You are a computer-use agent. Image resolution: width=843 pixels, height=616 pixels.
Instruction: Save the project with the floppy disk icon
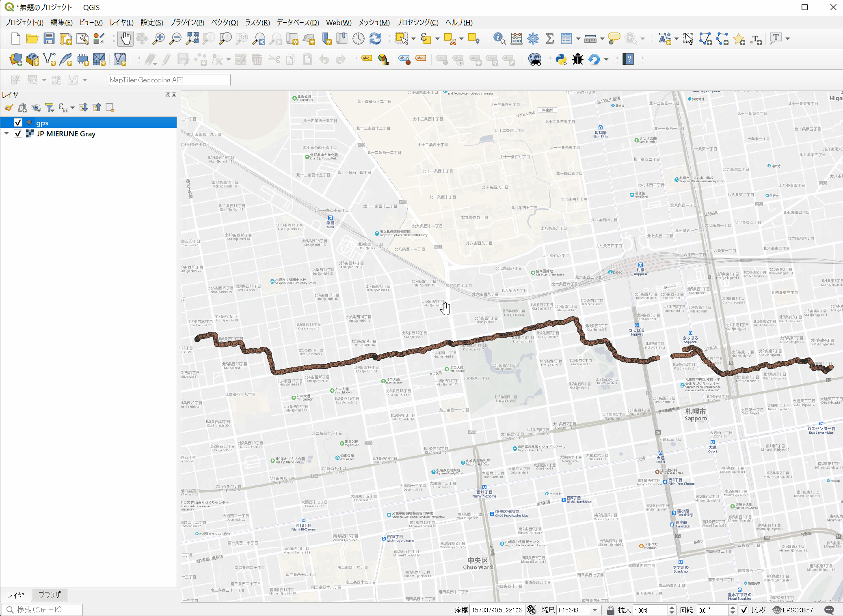[x=49, y=39]
